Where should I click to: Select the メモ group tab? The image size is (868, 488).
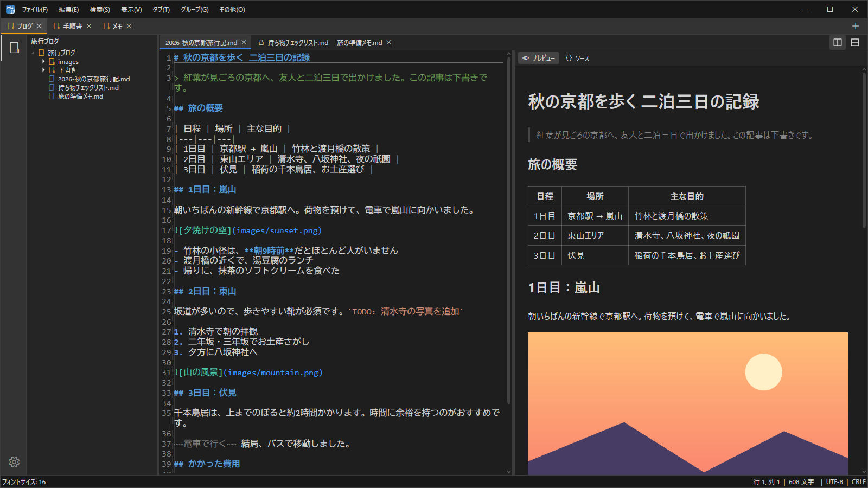click(x=117, y=26)
